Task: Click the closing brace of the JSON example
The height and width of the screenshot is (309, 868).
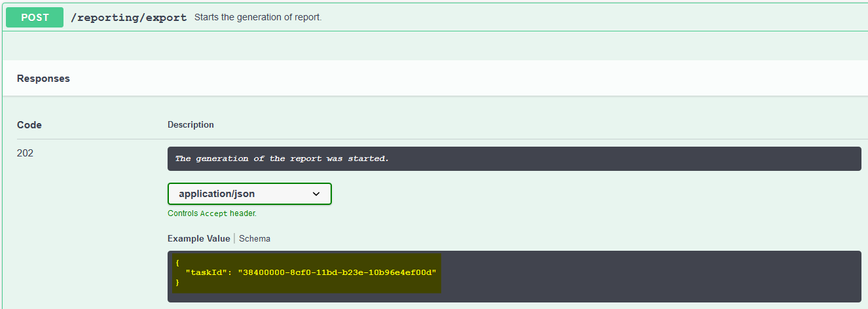Action: [x=177, y=282]
